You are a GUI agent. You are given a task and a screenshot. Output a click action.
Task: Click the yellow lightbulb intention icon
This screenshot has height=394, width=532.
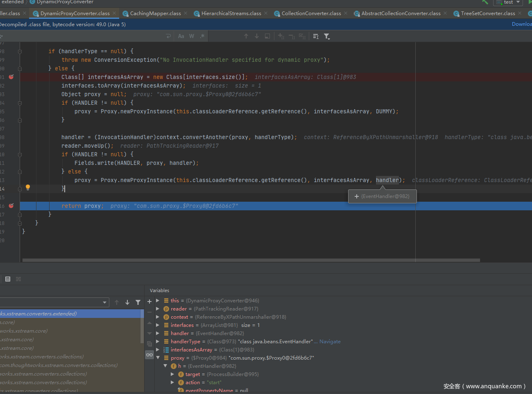click(28, 187)
